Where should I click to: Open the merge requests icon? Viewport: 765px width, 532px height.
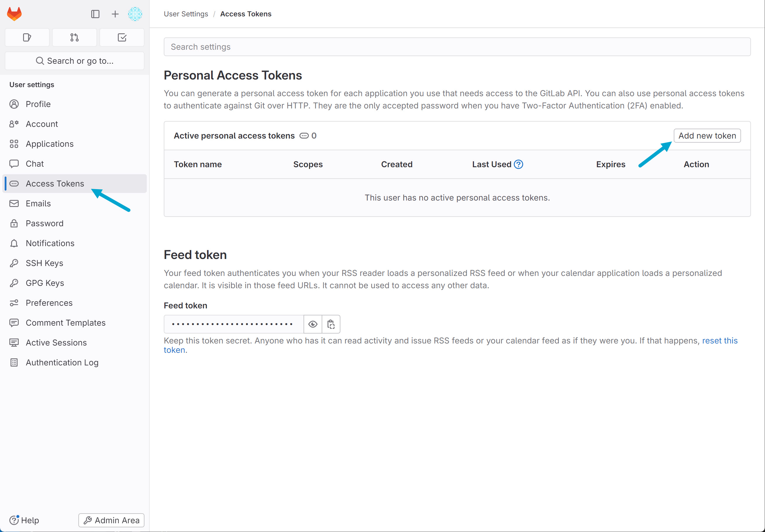click(75, 37)
